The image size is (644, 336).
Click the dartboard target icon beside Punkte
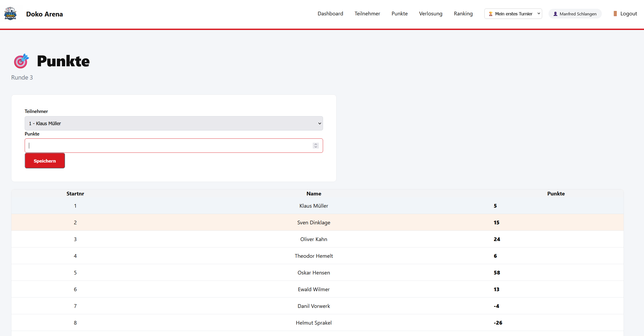coord(21,61)
